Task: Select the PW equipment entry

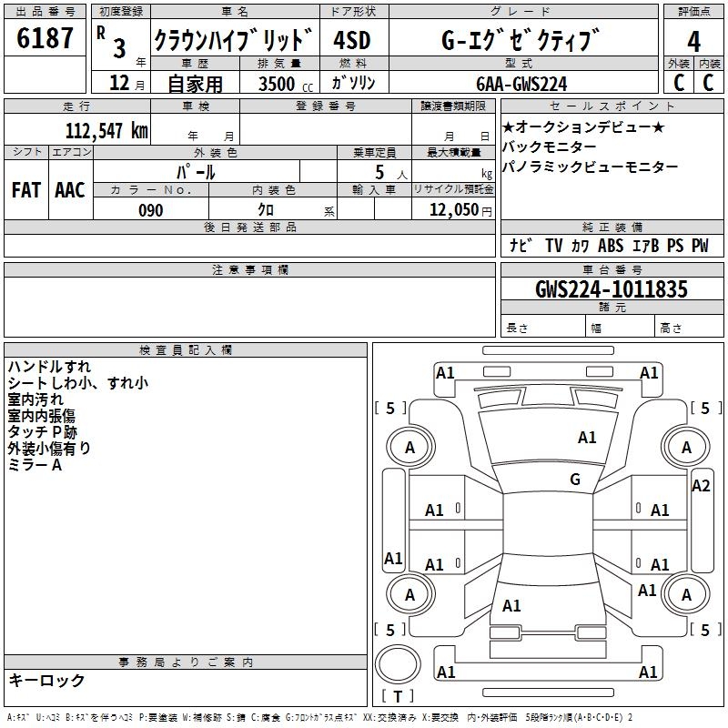Action: pos(700,245)
